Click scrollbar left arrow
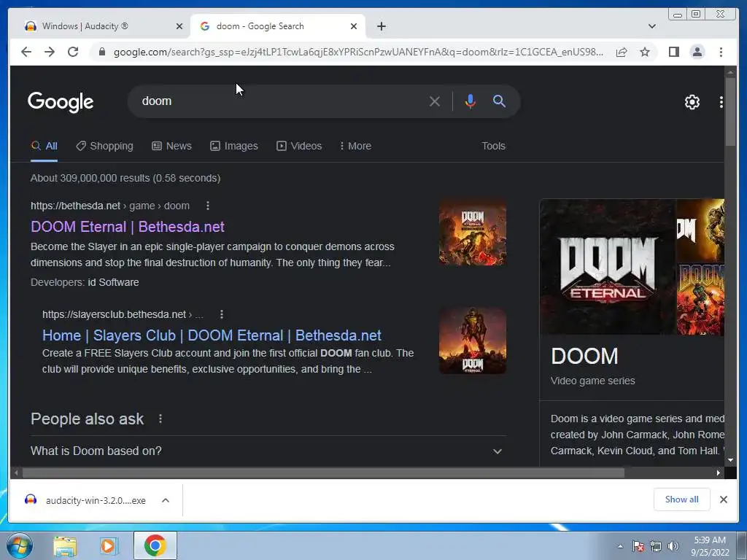Screen dimensions: 747x560 [x=17, y=472]
